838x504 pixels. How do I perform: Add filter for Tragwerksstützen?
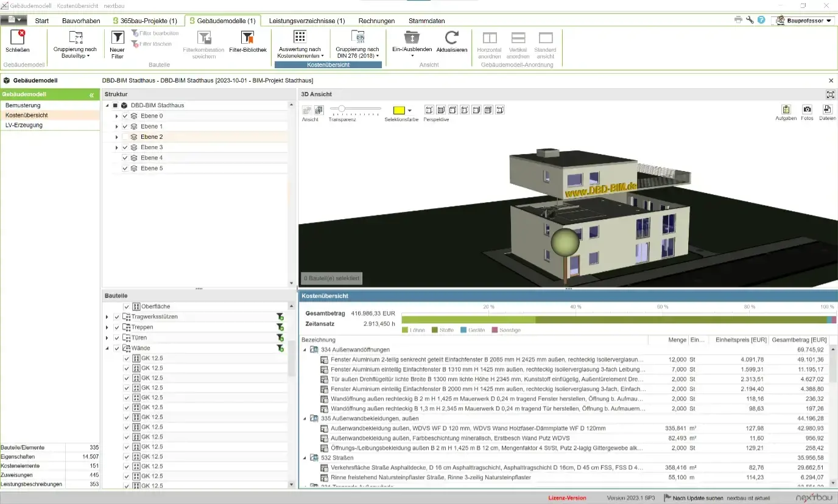pyautogui.click(x=280, y=317)
